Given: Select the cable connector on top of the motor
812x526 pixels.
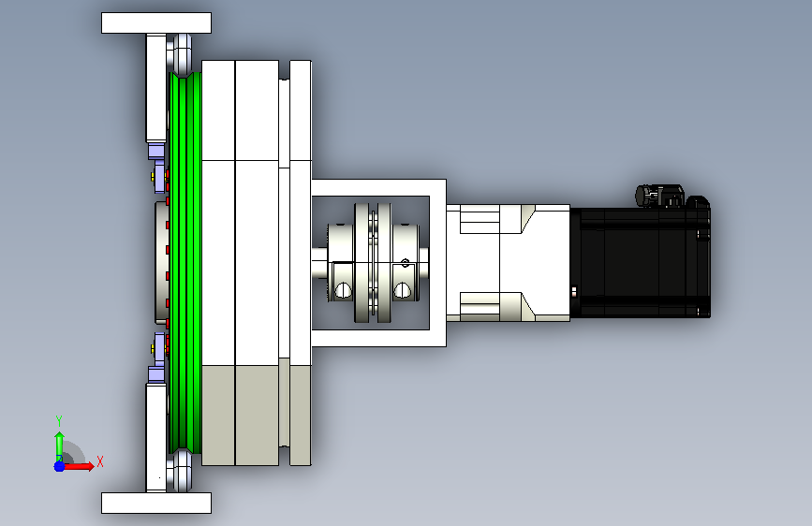Looking at the screenshot, I should [x=660, y=196].
